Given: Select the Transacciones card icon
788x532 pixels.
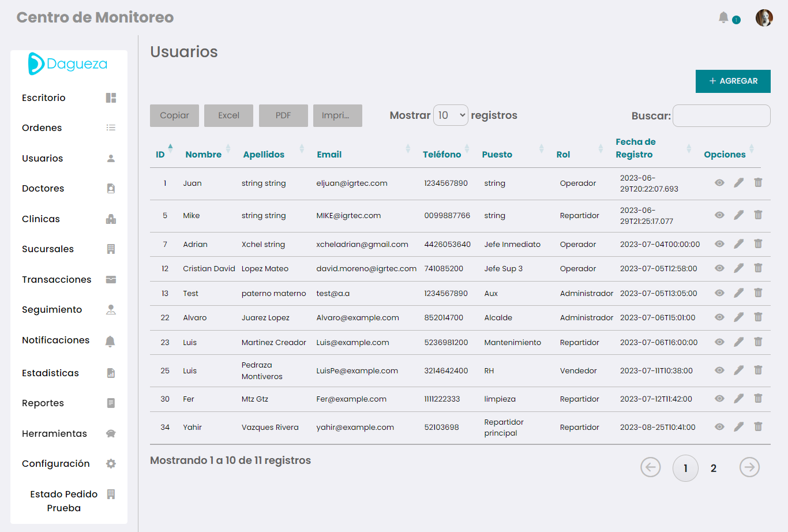Looking at the screenshot, I should click(x=111, y=279).
